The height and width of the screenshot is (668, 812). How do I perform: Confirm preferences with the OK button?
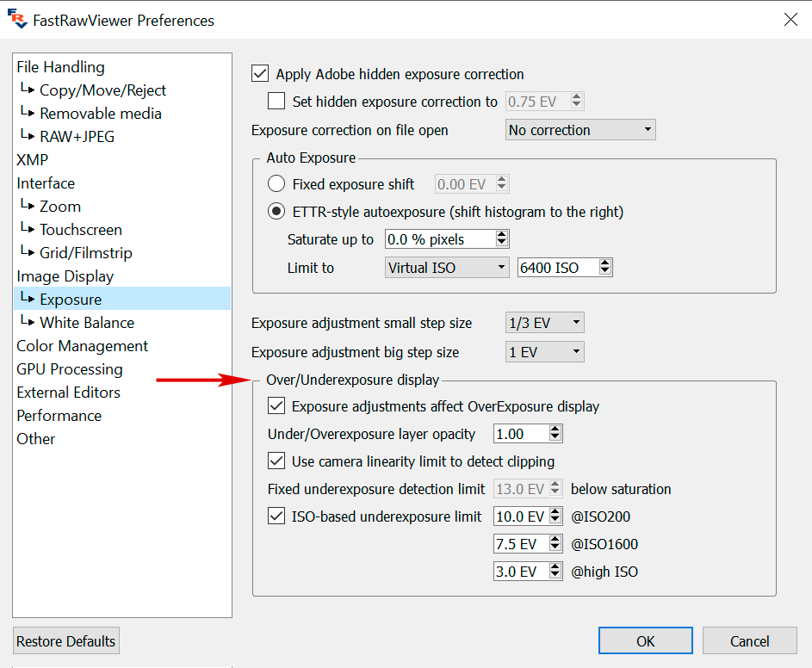[x=646, y=641]
